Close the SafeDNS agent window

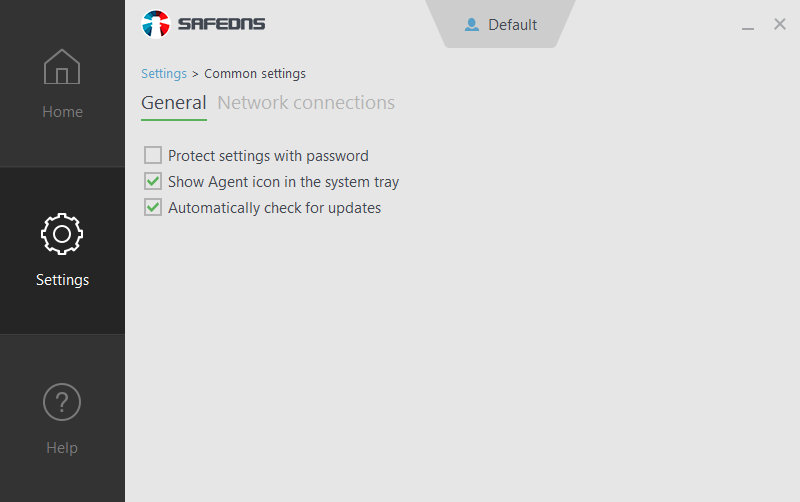pos(780,24)
